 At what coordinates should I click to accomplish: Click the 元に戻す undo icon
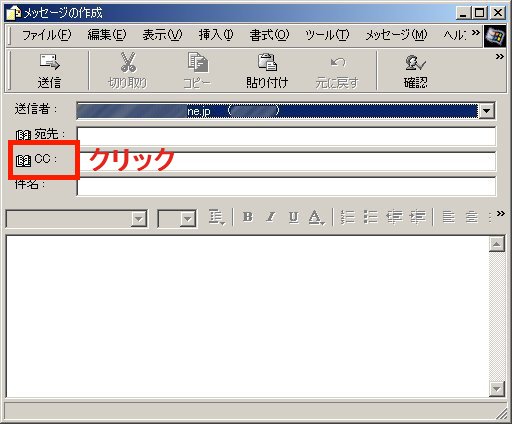coord(338,63)
